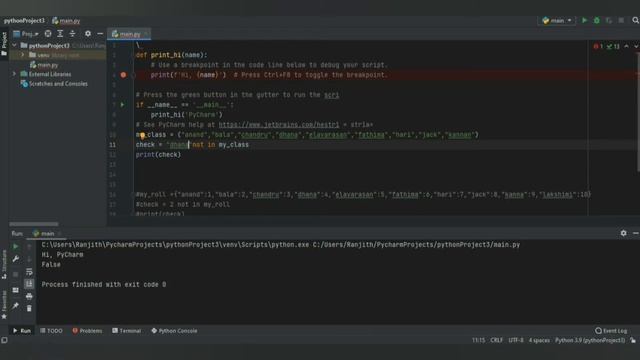The height and width of the screenshot is (360, 640).
Task: Toggle tool window bars icon bottom-left
Action: (x=4, y=340)
